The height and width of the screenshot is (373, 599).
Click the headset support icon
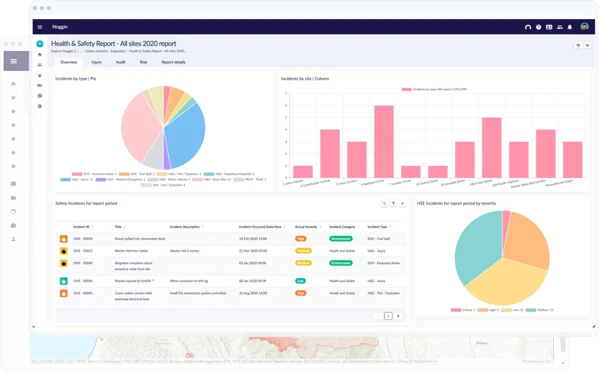tap(528, 27)
